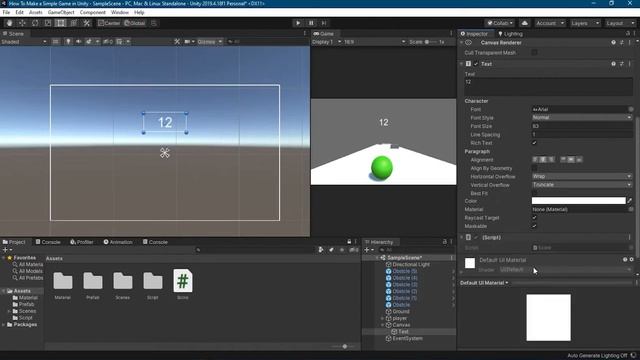Select Directional Light in Hierarchy
Screen dimensions: 640x360
(411, 264)
